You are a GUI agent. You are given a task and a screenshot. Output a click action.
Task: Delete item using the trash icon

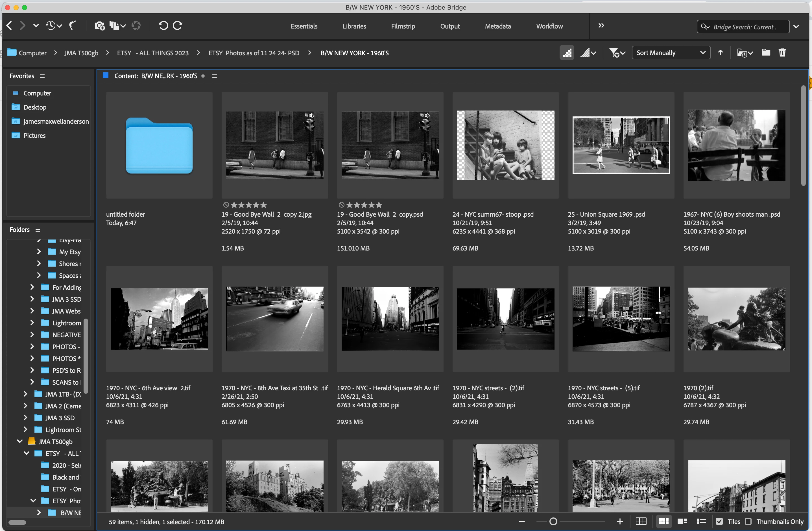[782, 53]
